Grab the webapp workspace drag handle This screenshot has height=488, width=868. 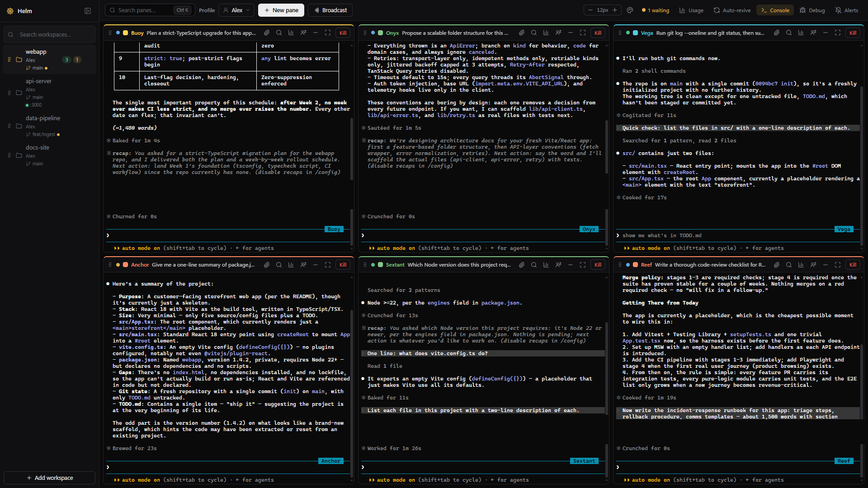click(9, 60)
